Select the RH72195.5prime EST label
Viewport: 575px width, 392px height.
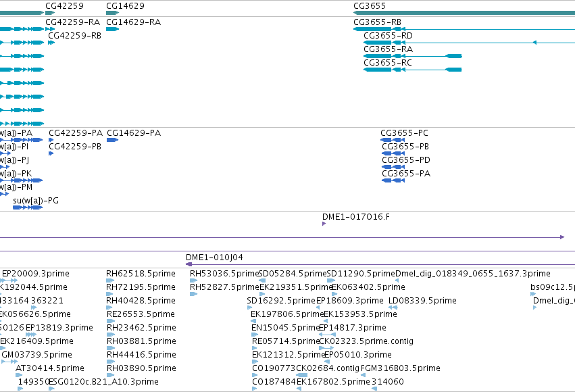pos(141,287)
